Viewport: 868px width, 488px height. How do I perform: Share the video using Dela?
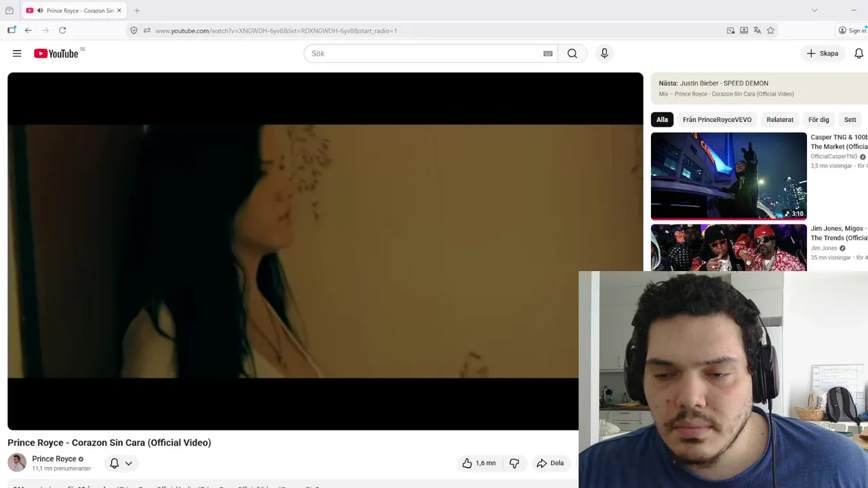(x=550, y=463)
